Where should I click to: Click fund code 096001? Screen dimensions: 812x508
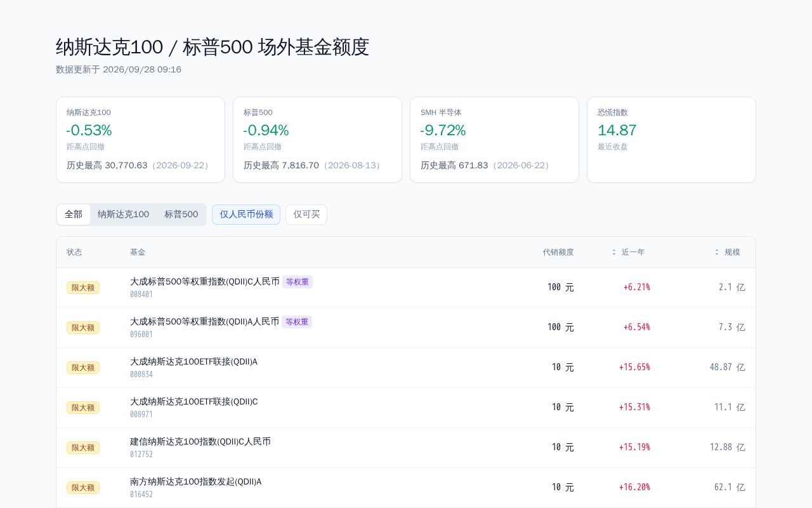[141, 335]
